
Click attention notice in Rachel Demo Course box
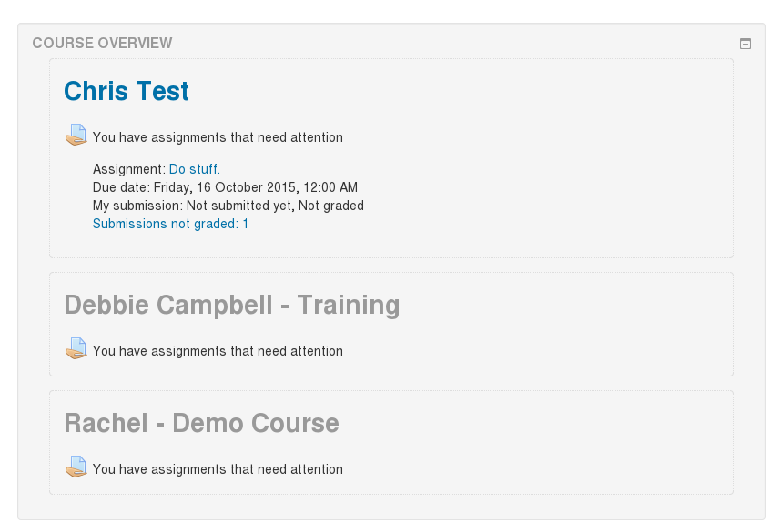point(218,469)
